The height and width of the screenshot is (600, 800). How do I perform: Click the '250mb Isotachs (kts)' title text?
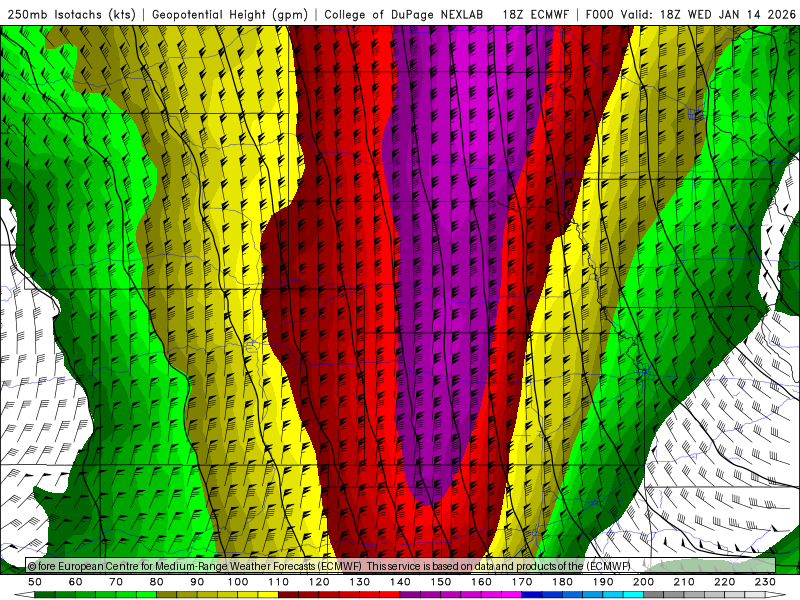pyautogui.click(x=72, y=15)
